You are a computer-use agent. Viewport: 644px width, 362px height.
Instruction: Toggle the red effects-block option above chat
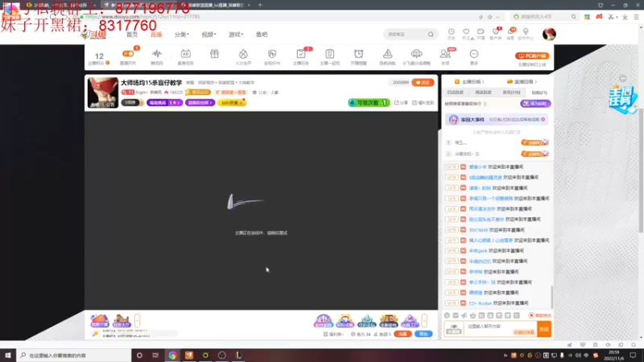tap(540, 315)
